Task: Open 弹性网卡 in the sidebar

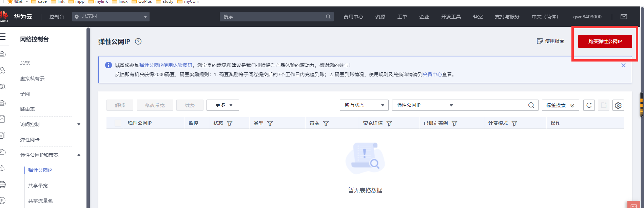Action: point(30,140)
